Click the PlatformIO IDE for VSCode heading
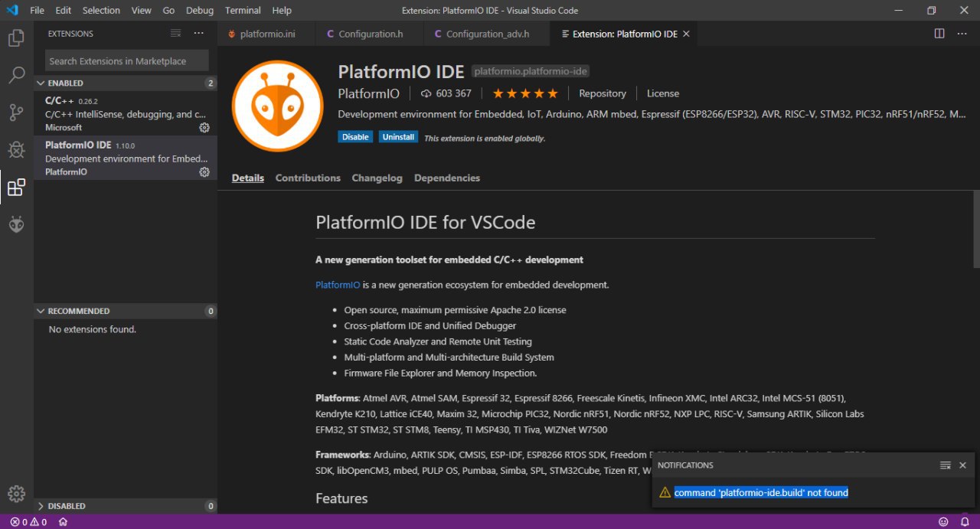The width and height of the screenshot is (980, 529). [x=425, y=223]
